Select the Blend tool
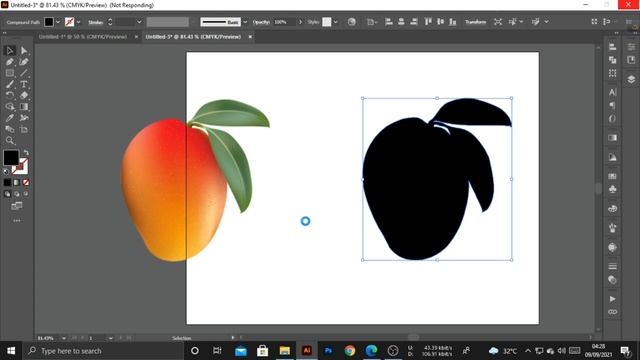The image size is (640, 360). (10, 129)
